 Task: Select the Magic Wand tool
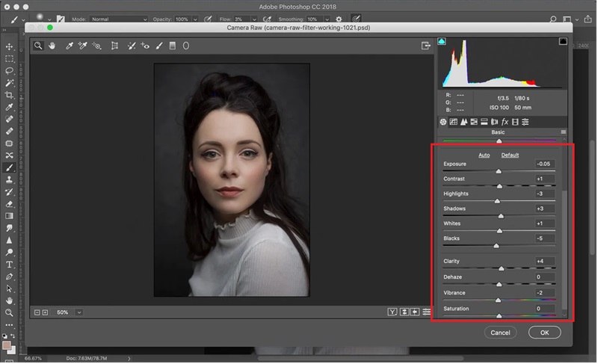coord(9,83)
